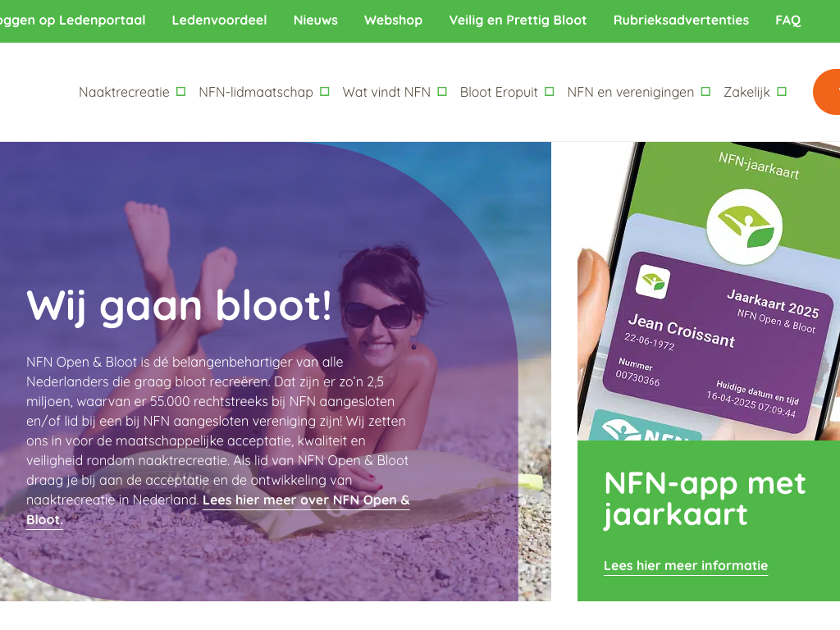Open Veilig en Prettig Bloot
This screenshot has width=840, height=630.
tap(518, 21)
